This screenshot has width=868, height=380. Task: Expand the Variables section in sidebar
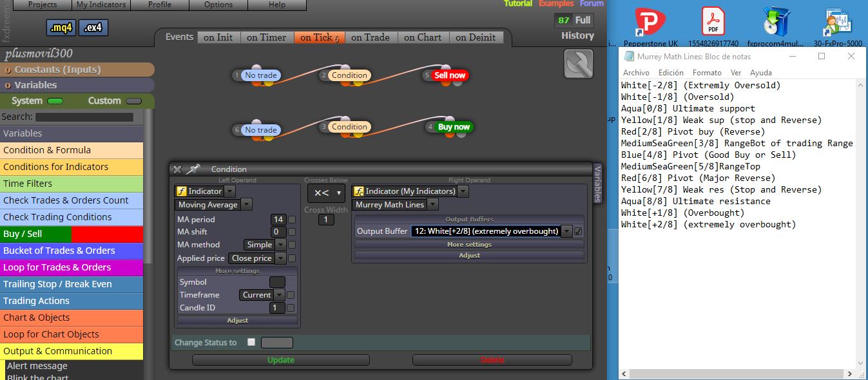tap(77, 85)
